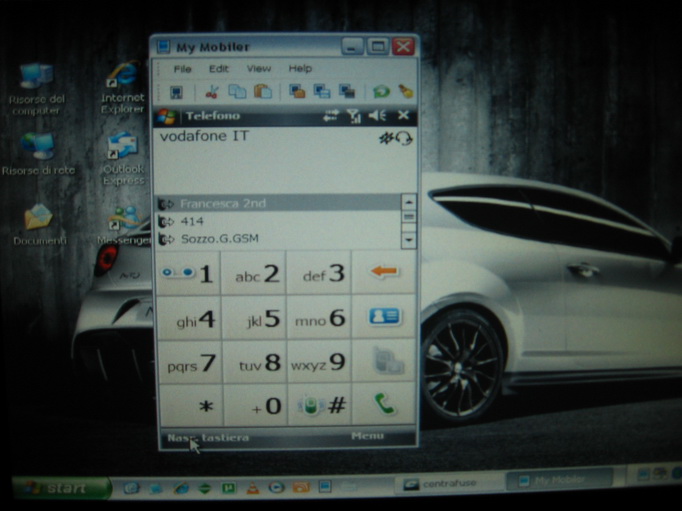682x511 pixels.
Task: Click the headset status icon next to vodafone
Action: tap(405, 139)
